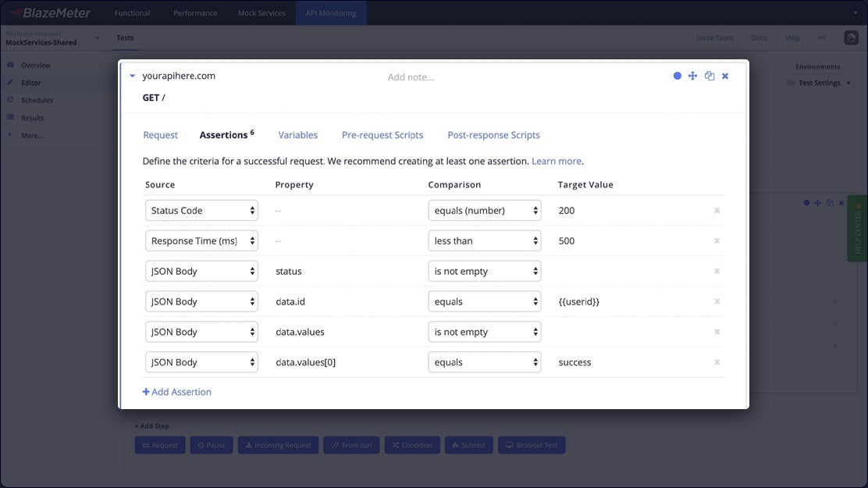868x488 pixels.
Task: Duplicate the step using the copy icon in the modal
Action: click(709, 76)
